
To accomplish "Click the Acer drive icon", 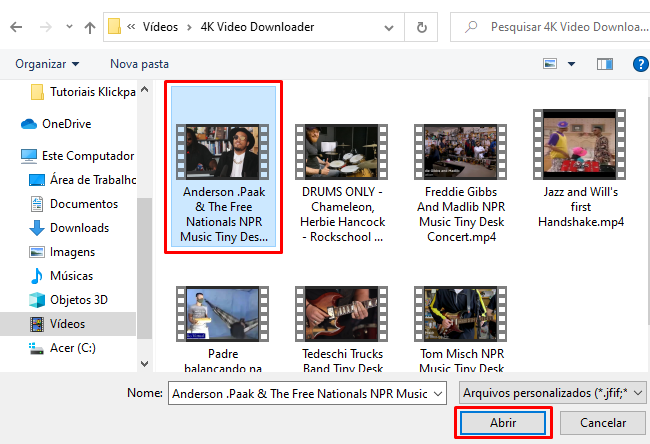I will tap(36, 348).
